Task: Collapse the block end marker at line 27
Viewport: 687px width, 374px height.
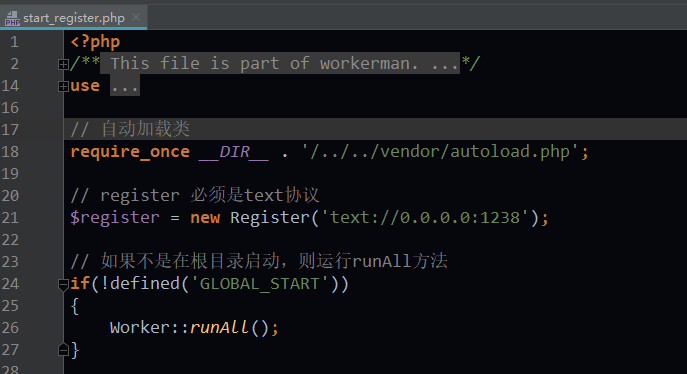Action: click(63, 350)
